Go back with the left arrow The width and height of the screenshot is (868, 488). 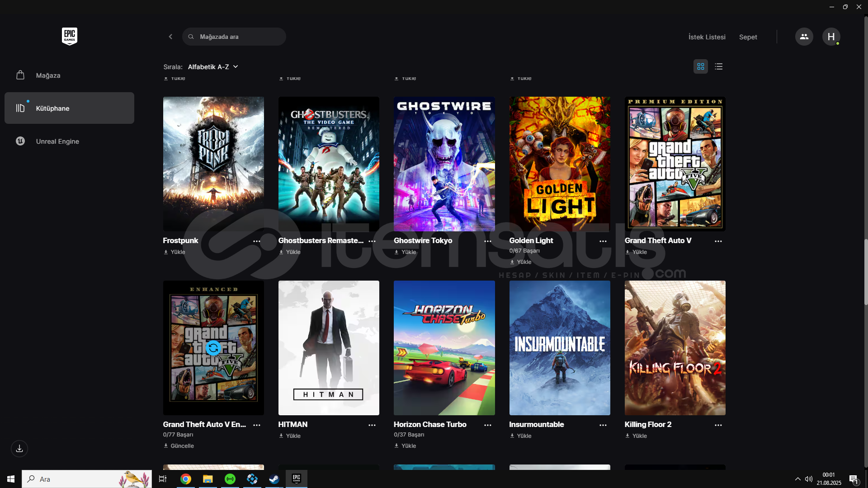click(170, 37)
